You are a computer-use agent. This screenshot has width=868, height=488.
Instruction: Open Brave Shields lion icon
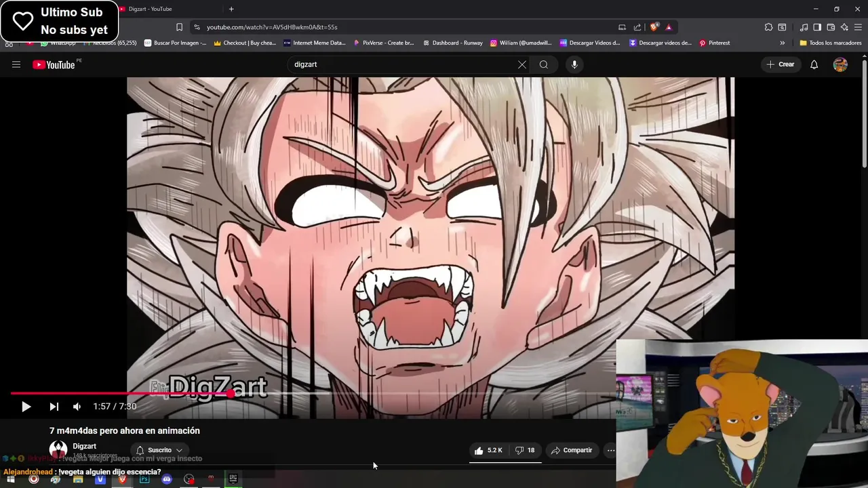click(654, 27)
